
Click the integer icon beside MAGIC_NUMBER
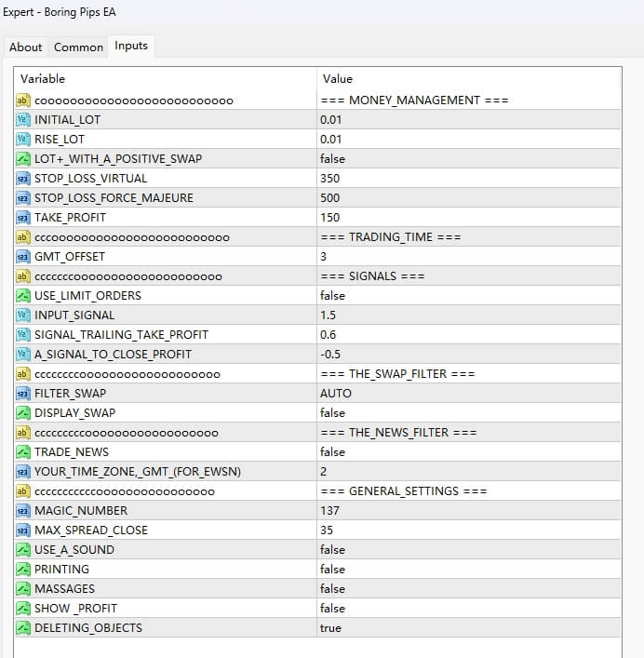coord(23,511)
